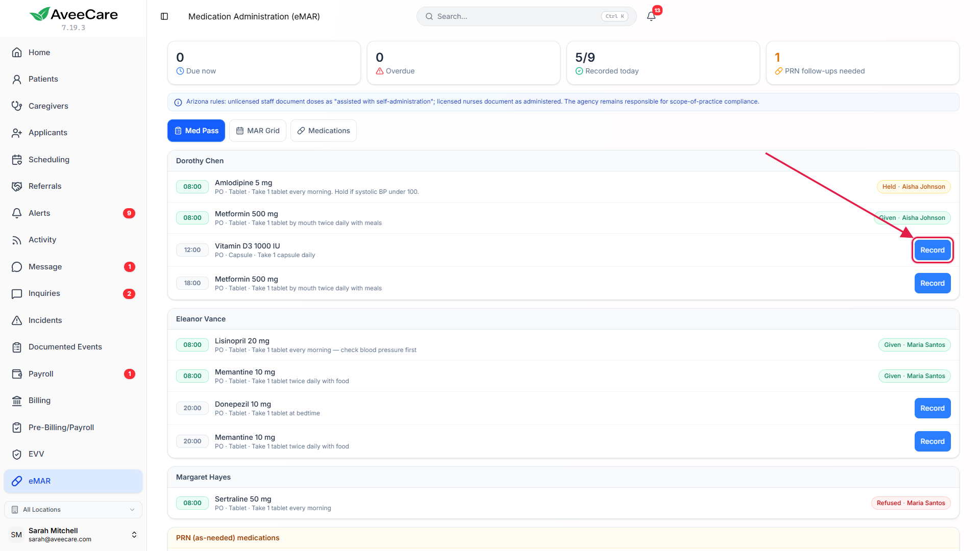The image size is (980, 551).
Task: Click Given · Maria Santos badge for Lisinopril
Action: pos(914,345)
